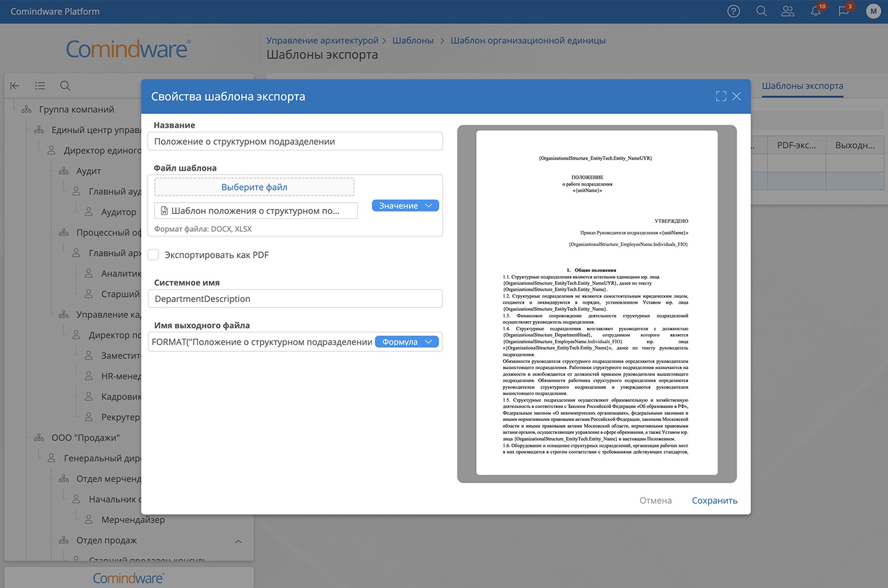Click the Comindware logo at top
This screenshot has height=588, width=888.
128,49
